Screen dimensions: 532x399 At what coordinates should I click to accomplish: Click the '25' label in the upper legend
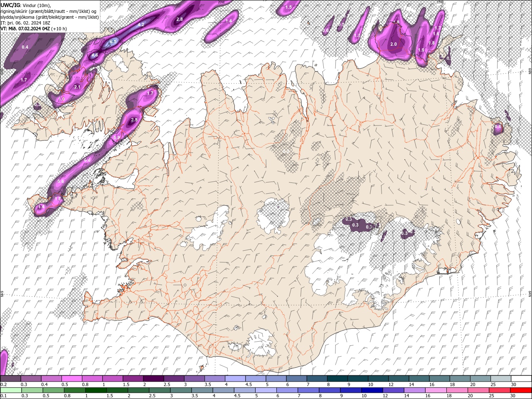click(x=493, y=384)
